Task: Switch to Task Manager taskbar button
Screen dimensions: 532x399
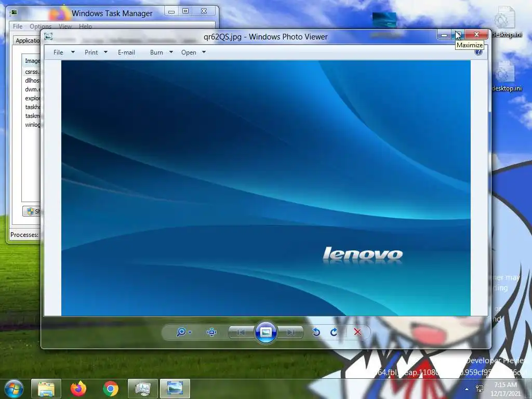Action: pos(142,389)
